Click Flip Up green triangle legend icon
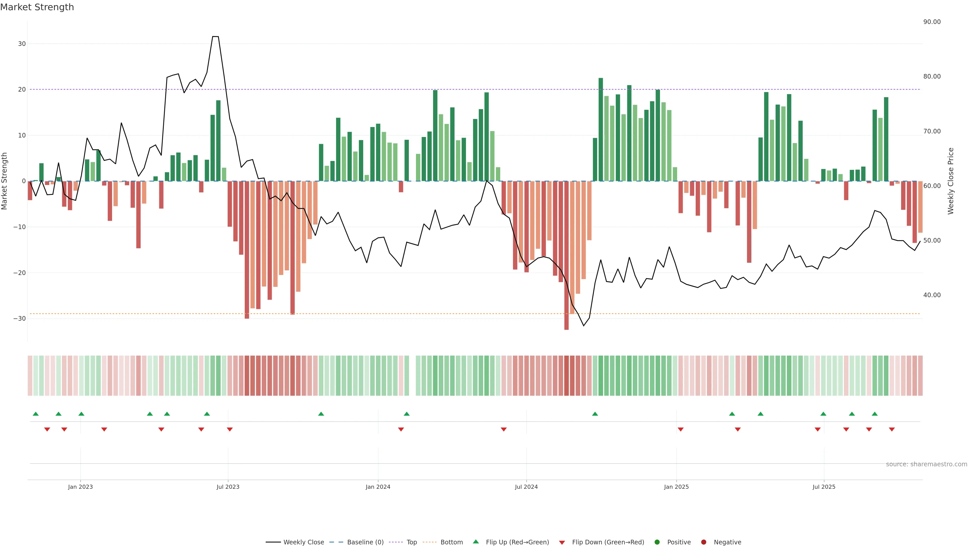This screenshot has height=551, width=980. pyautogui.click(x=475, y=542)
